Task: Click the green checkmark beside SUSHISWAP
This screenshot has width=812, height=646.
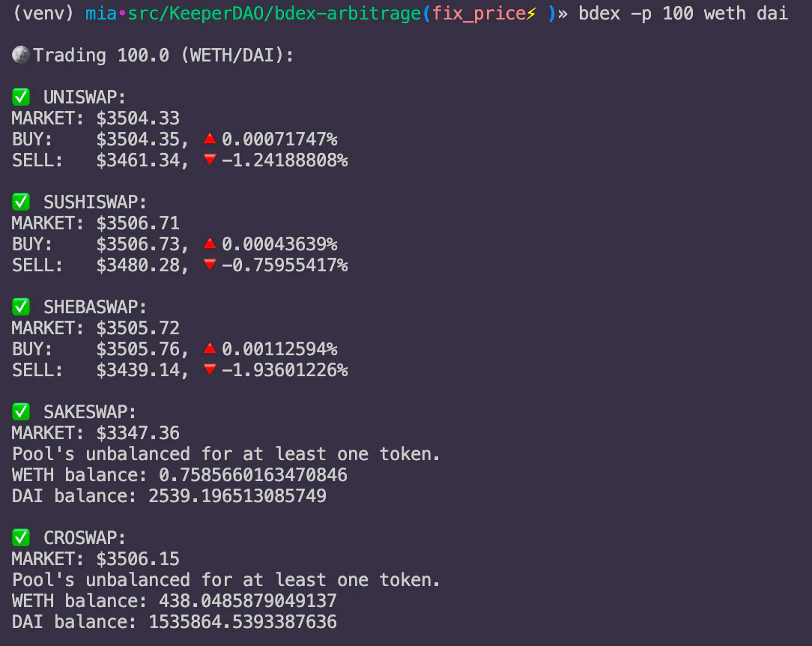Action: tap(21, 202)
